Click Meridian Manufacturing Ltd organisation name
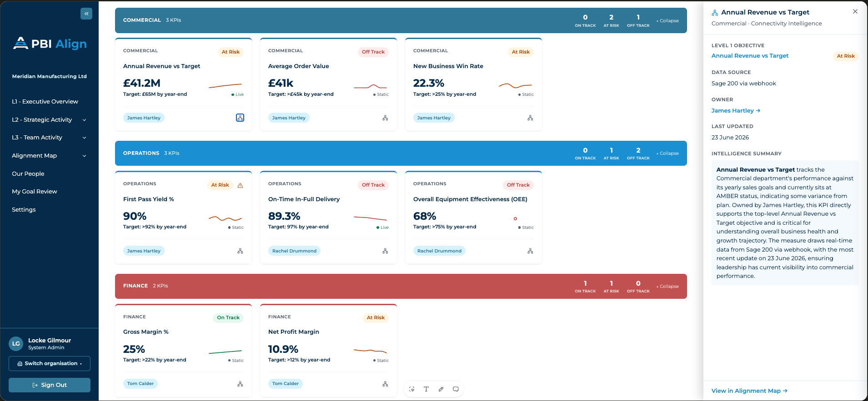Image resolution: width=868 pixels, height=401 pixels. [x=50, y=77]
